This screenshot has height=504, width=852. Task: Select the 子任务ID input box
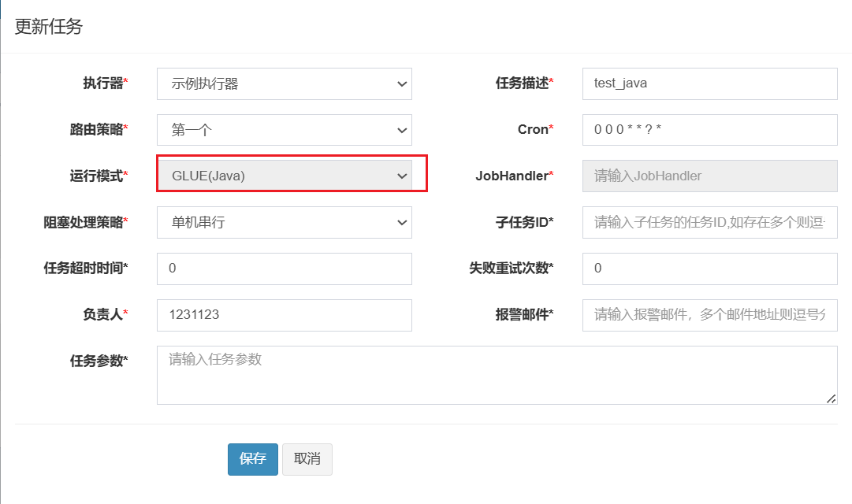709,222
